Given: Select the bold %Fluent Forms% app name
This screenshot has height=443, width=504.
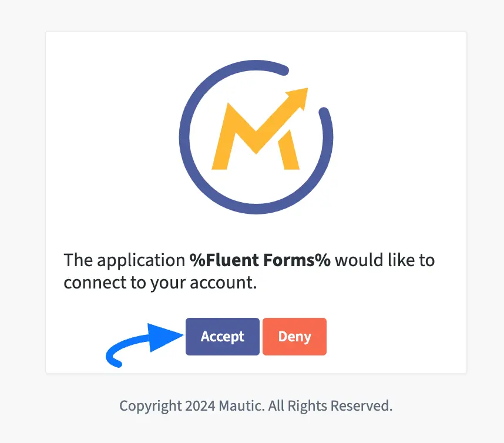Looking at the screenshot, I should 260,260.
